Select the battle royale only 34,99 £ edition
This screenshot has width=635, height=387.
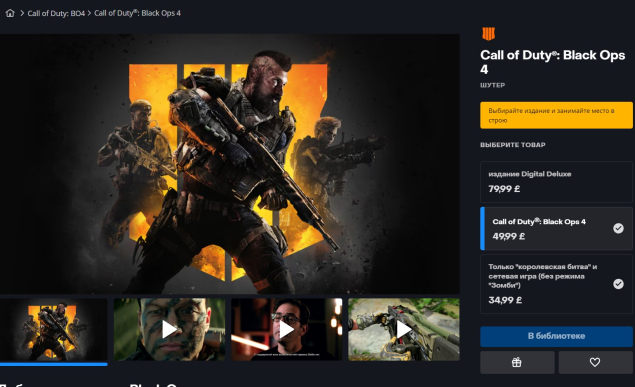(556, 284)
